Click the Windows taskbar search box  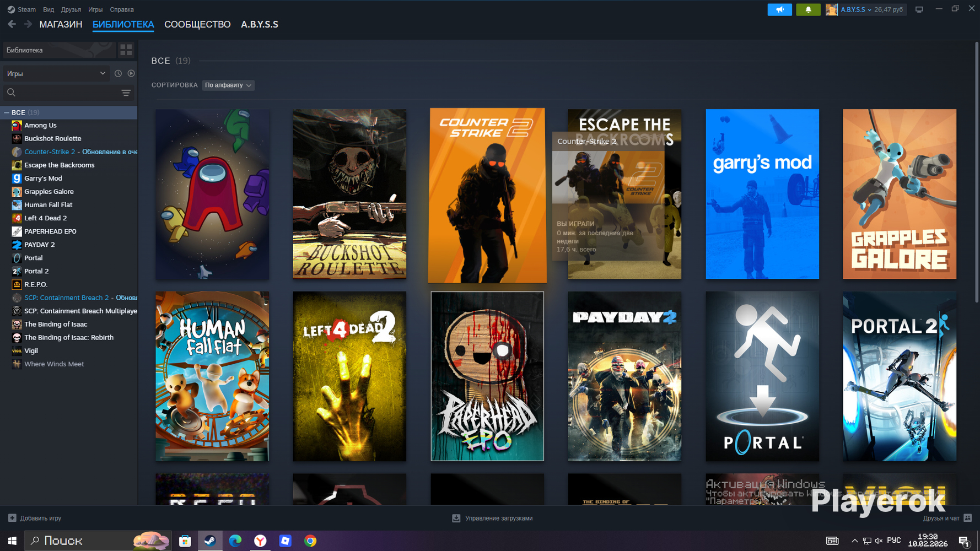point(98,541)
